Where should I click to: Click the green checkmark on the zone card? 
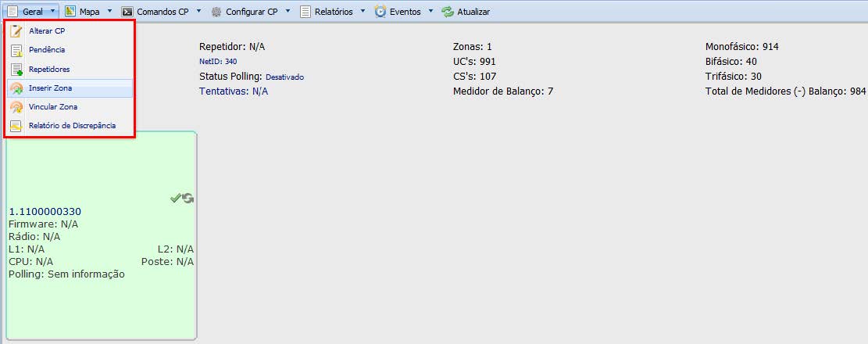pyautogui.click(x=176, y=199)
